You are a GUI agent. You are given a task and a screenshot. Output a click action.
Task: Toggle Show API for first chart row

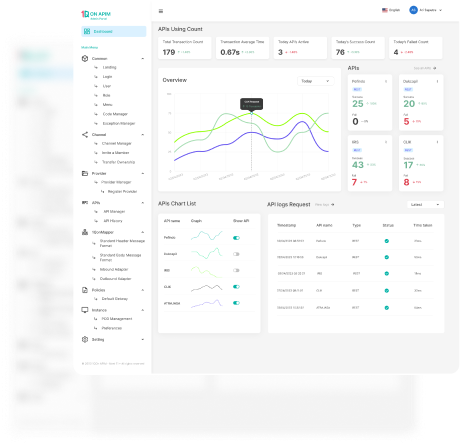click(x=236, y=238)
